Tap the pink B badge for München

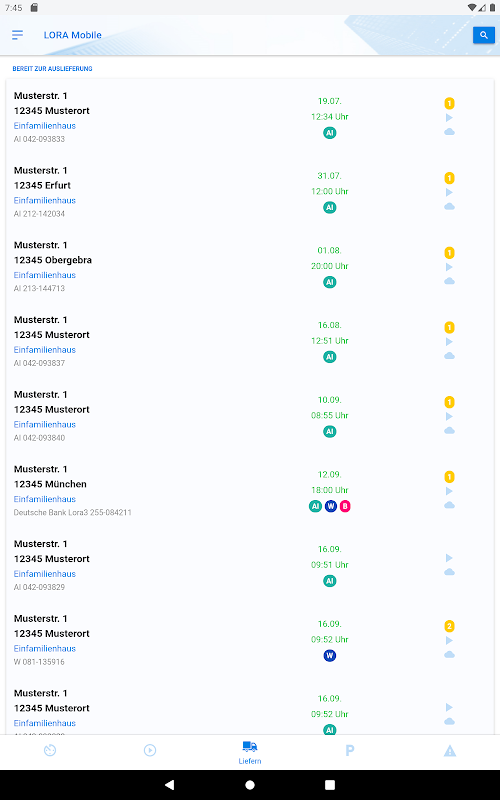(345, 506)
